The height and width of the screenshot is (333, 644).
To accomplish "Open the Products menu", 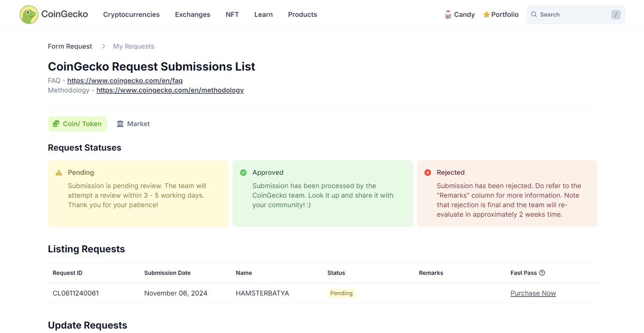I will point(303,14).
